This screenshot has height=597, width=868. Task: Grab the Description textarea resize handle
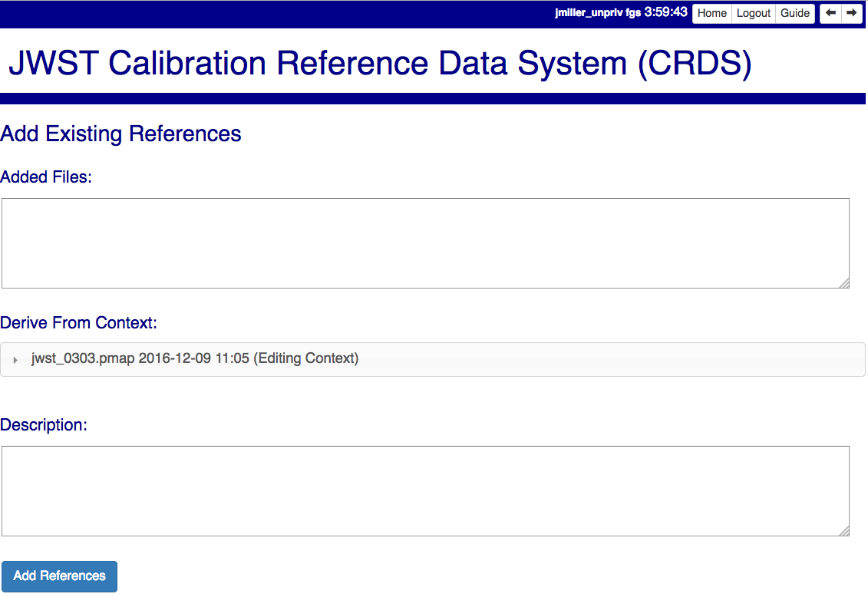tap(844, 531)
